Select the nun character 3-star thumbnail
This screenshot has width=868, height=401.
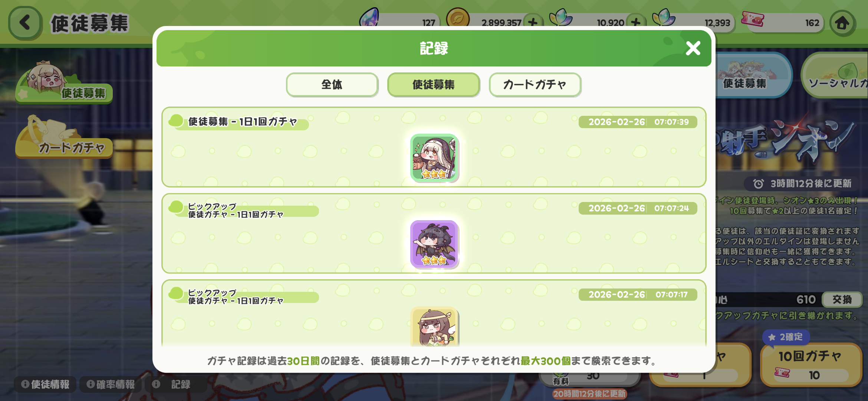[434, 158]
